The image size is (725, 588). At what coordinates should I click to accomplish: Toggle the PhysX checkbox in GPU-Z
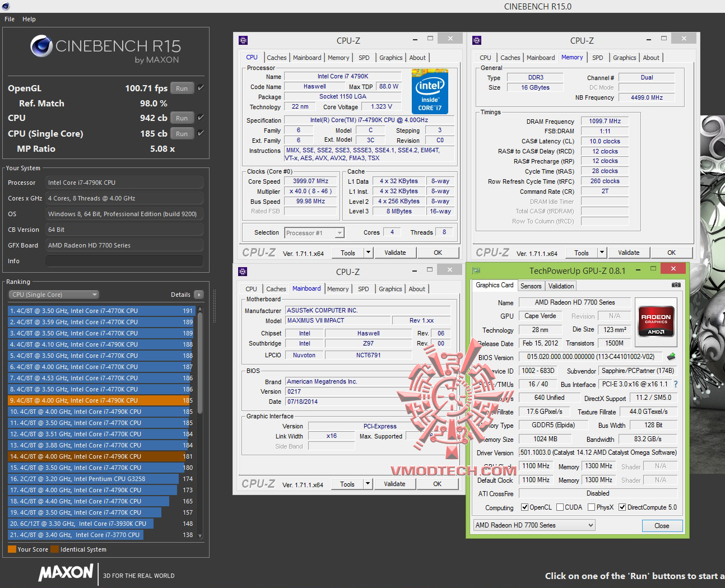[591, 507]
